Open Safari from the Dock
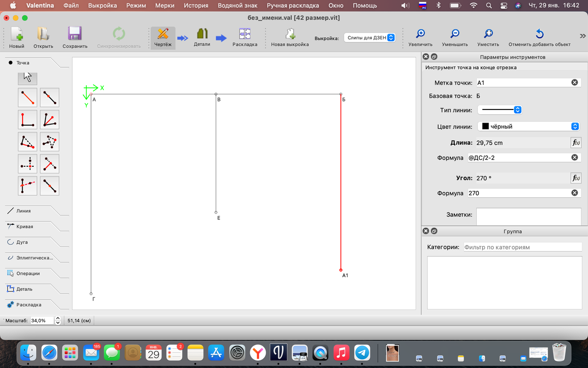The height and width of the screenshot is (368, 588). (49, 353)
